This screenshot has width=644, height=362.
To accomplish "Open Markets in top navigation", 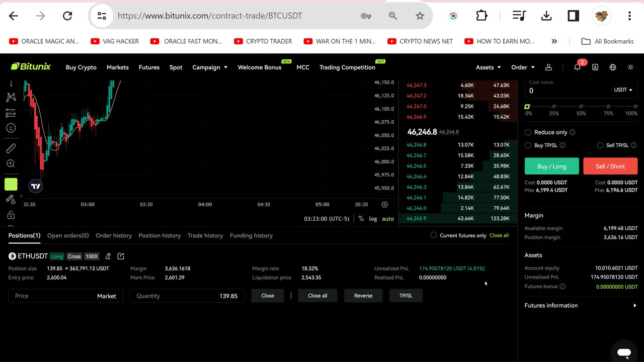I will 118,67.
